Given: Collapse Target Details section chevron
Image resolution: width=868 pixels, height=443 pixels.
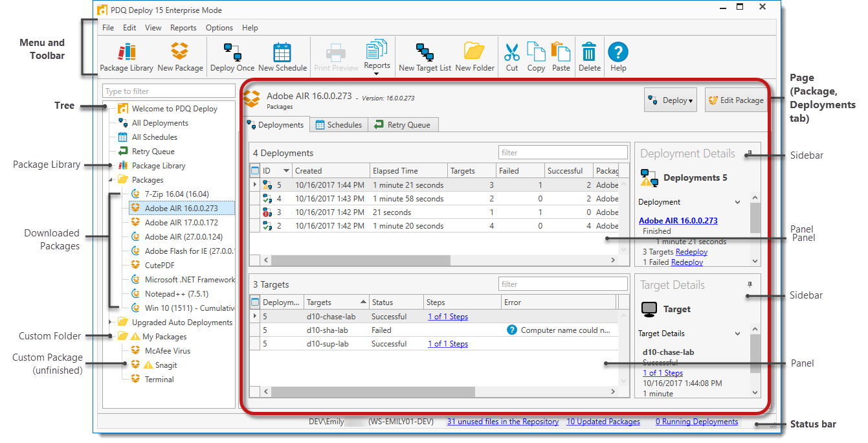Looking at the screenshot, I should pyautogui.click(x=737, y=334).
